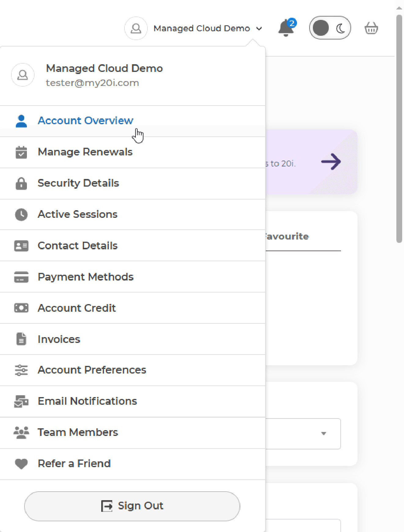The image size is (404, 532).
Task: Open Contact Details menu item
Action: click(132, 246)
